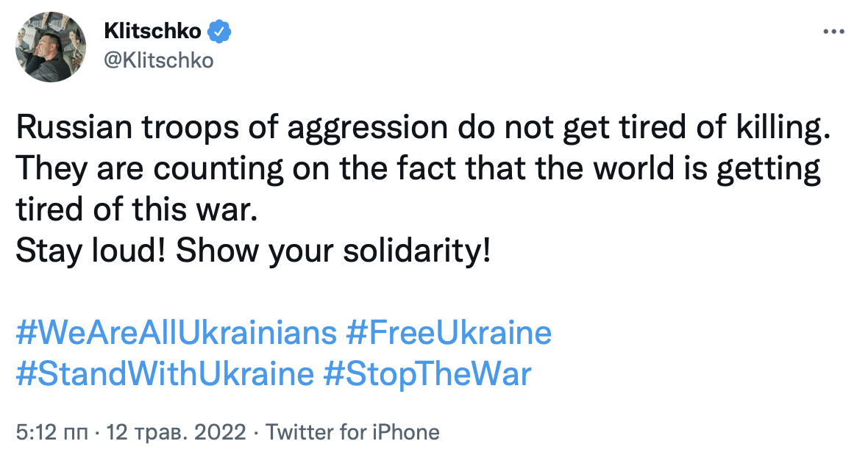Click the #StopTheWar hashtag
868x466 pixels.
point(427,373)
